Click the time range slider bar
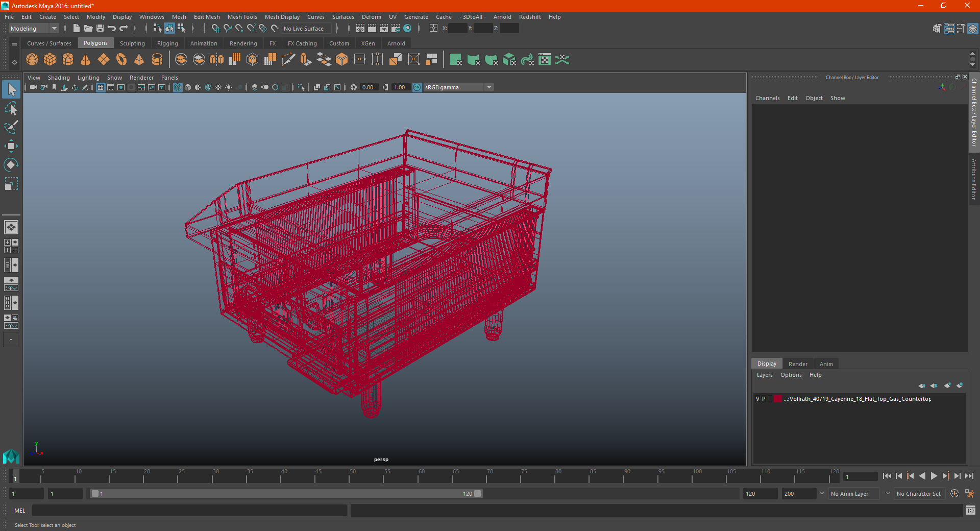980x531 pixels. 286,494
